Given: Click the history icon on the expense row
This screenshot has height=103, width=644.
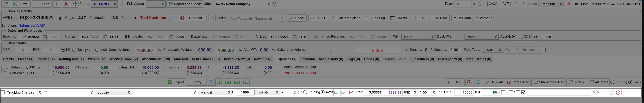Looking at the screenshot, I should pos(611,92).
